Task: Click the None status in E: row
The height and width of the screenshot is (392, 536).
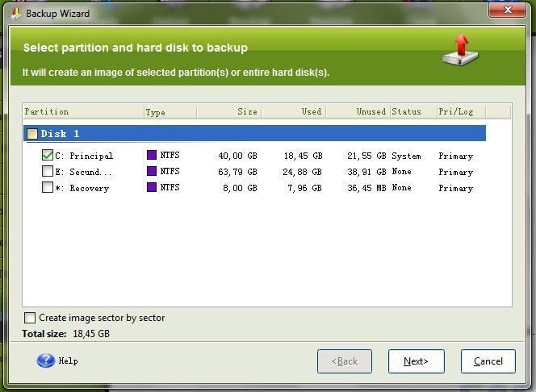Action: [401, 172]
